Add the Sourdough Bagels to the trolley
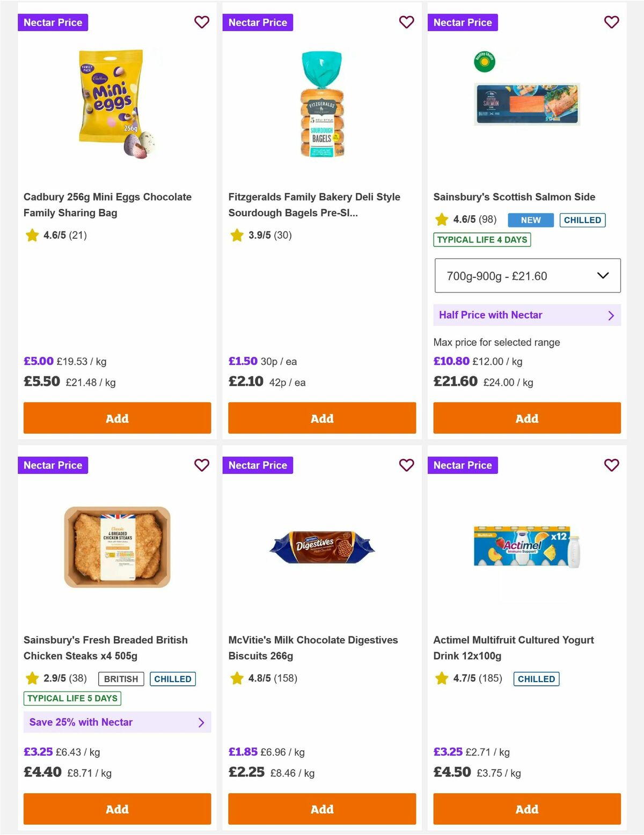The image size is (644, 835). pyautogui.click(x=321, y=418)
